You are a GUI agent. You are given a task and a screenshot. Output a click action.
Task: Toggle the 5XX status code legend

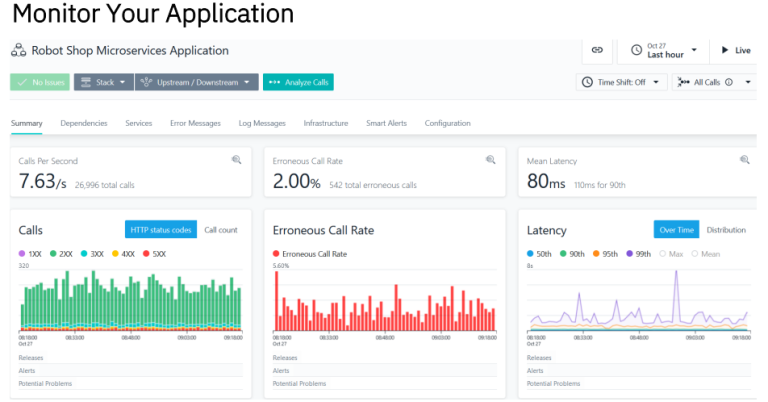tap(155, 254)
